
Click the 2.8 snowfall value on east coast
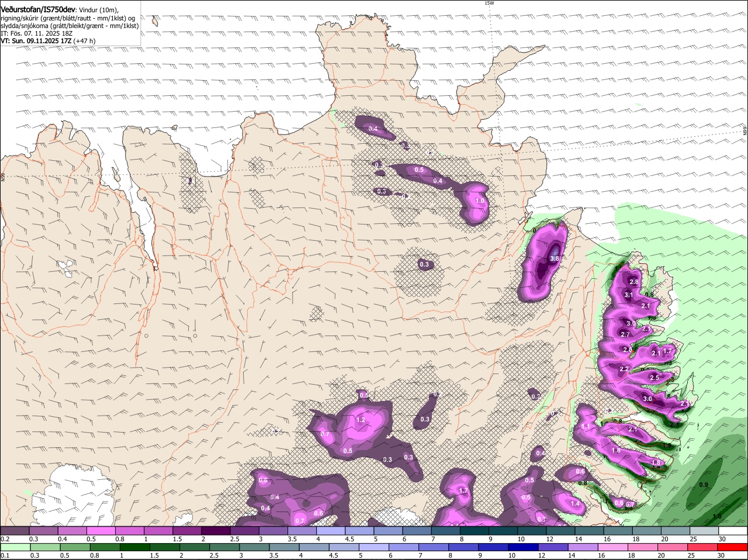(x=634, y=282)
